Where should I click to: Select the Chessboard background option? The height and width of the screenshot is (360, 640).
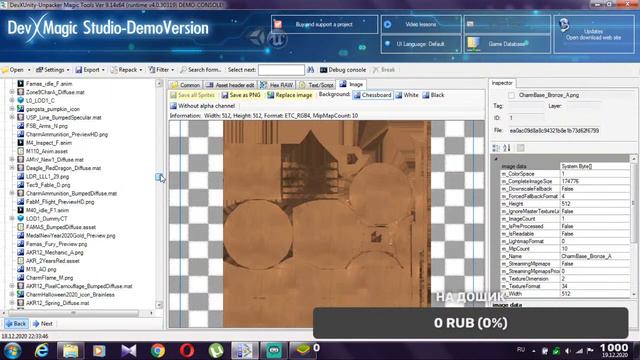click(373, 95)
